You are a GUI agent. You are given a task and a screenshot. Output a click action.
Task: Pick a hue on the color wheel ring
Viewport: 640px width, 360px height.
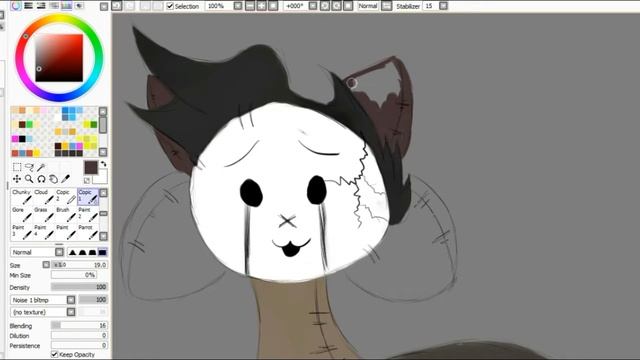tap(59, 17)
